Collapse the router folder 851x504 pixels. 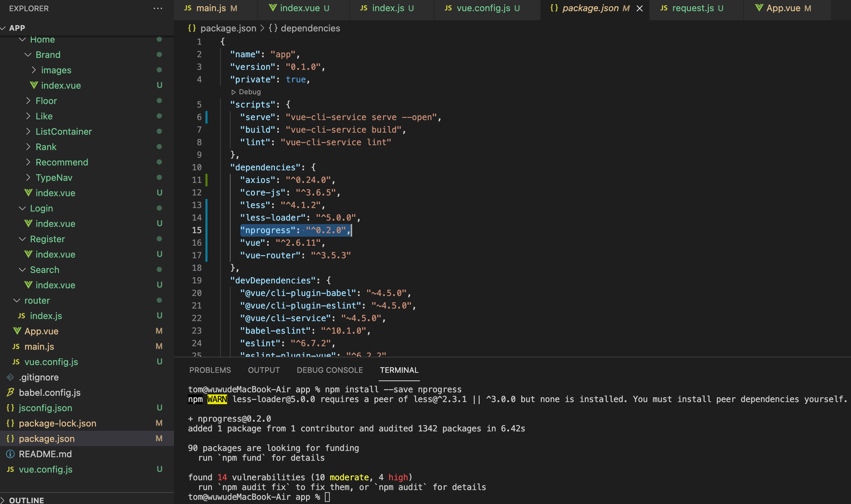(17, 301)
